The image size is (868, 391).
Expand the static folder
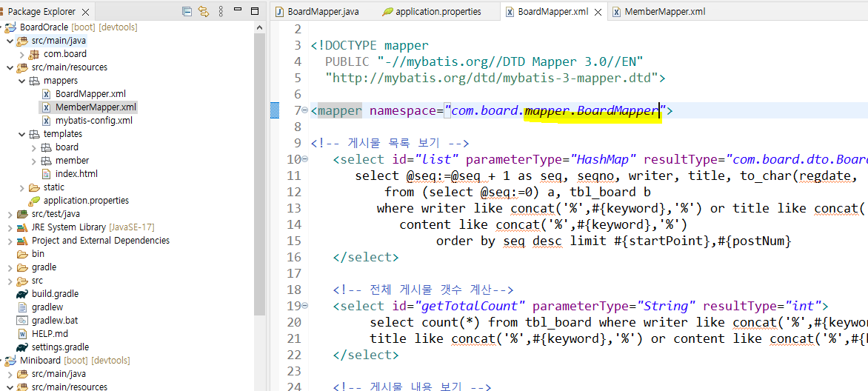tap(21, 187)
